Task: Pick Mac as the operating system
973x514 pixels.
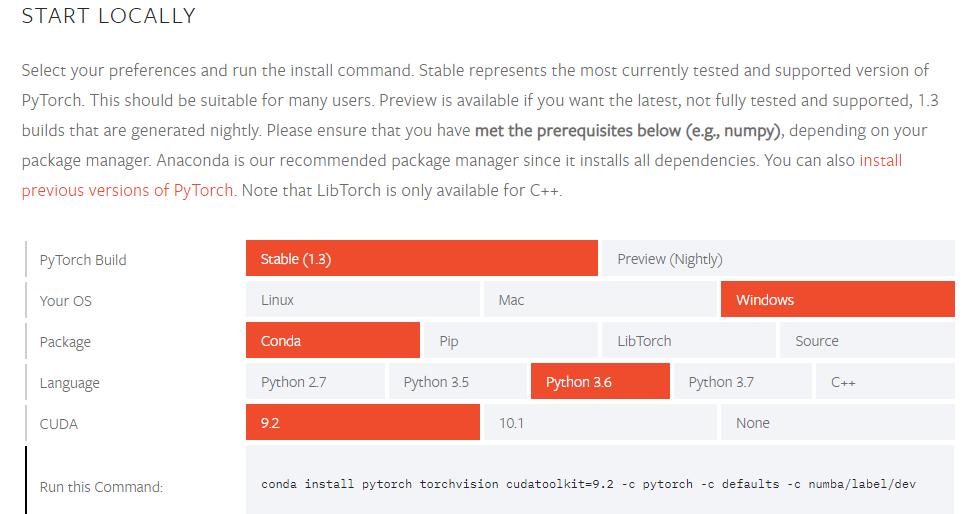Action: pyautogui.click(x=599, y=300)
